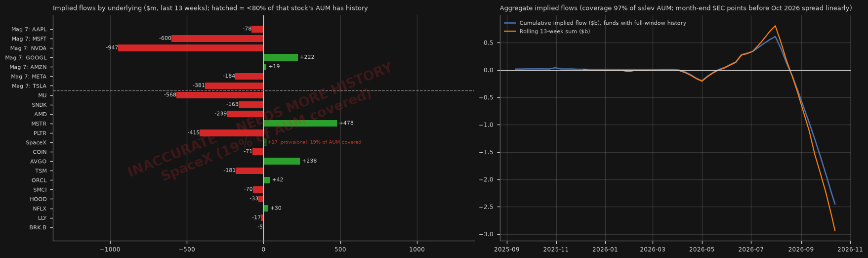Click the 'HOOD' row label
Image resolution: width=868 pixels, height=258 pixels.
click(x=39, y=199)
